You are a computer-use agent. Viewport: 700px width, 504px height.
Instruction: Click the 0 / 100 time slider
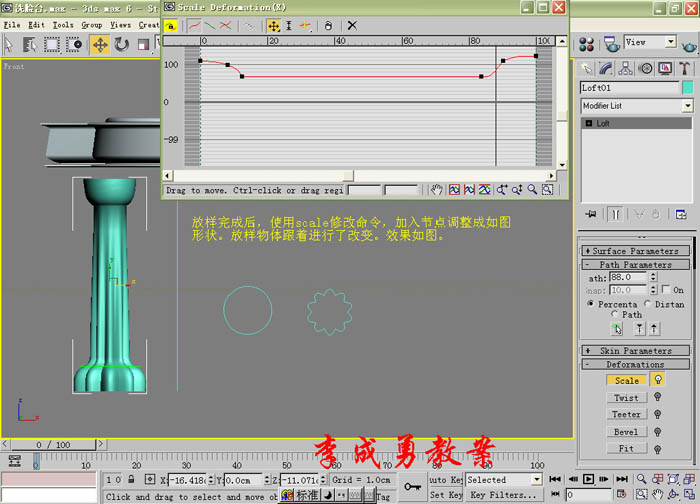tap(53, 445)
